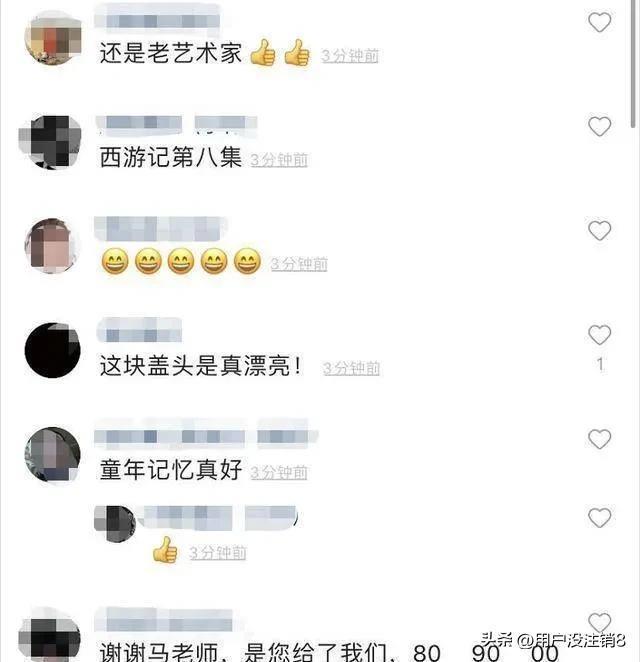Screen dimensions: 640x662
Task: Open avatar beside "西游记第八集" comment
Action: [51, 142]
